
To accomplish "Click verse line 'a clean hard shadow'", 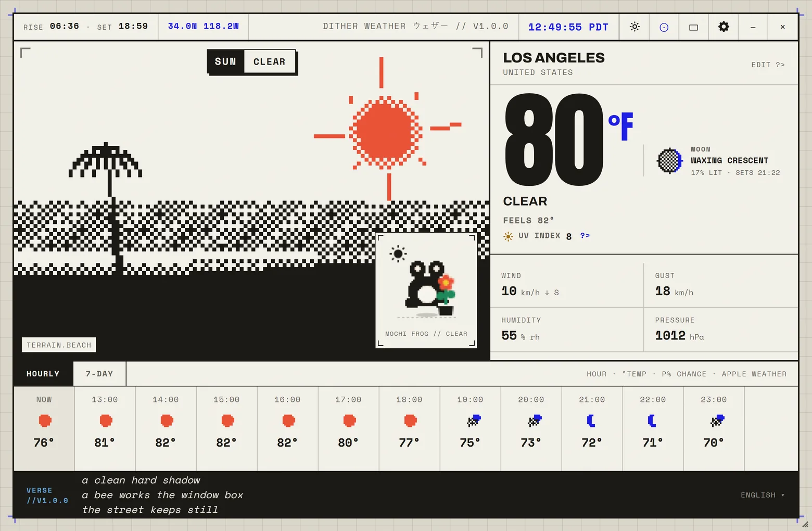I will (141, 480).
